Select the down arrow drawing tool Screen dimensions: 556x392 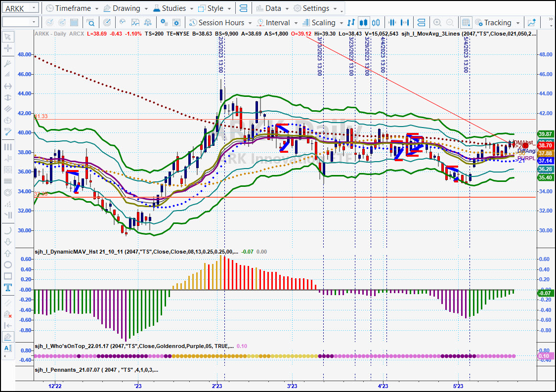(x=8, y=242)
